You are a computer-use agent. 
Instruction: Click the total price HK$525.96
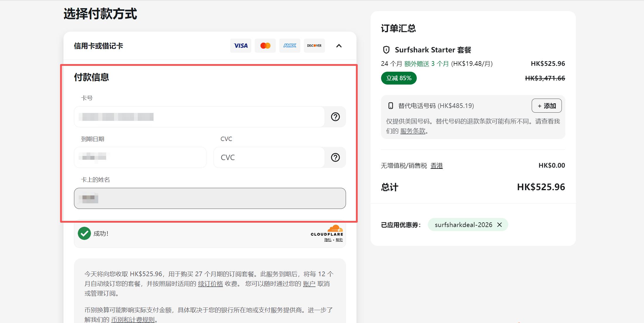(x=541, y=187)
